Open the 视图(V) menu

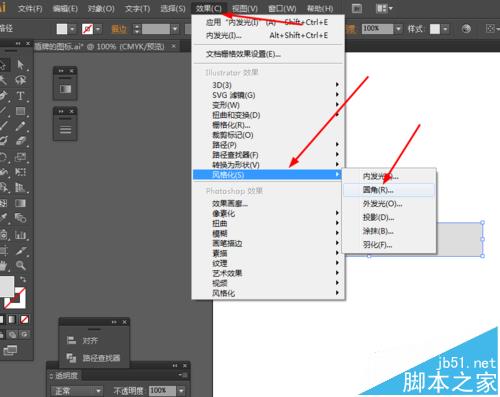[x=245, y=8]
